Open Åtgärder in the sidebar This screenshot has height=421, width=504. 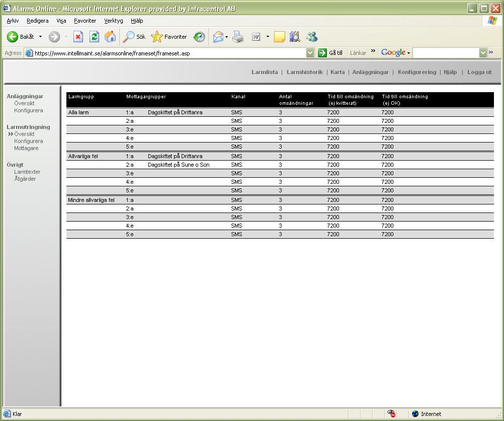click(x=25, y=179)
